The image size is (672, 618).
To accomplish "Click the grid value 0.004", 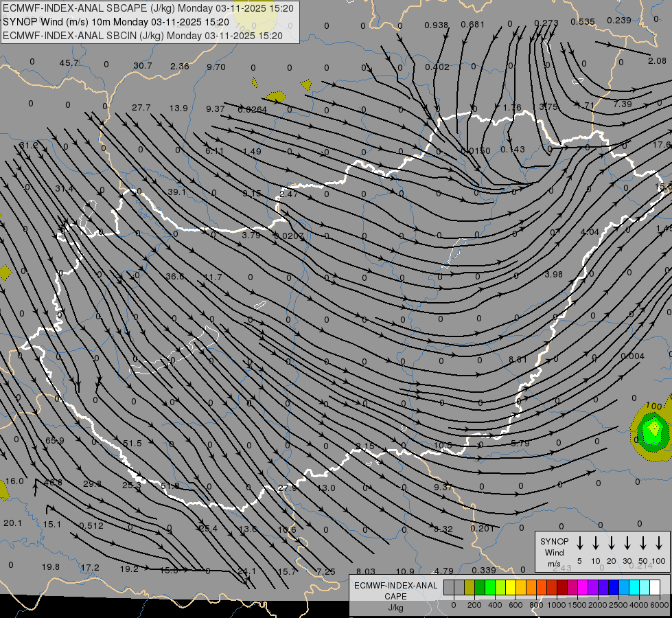I will click(632, 356).
